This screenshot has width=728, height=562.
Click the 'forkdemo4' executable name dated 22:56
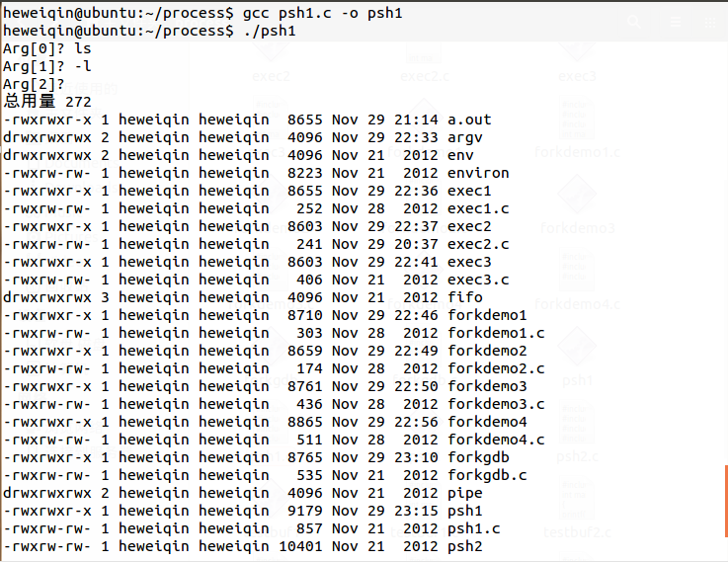[487, 422]
